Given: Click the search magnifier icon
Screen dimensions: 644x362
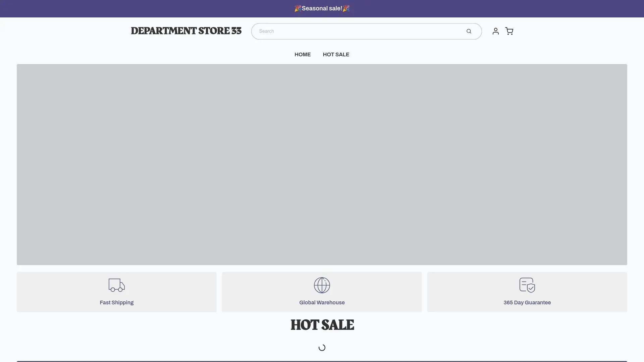Looking at the screenshot, I should (x=469, y=31).
